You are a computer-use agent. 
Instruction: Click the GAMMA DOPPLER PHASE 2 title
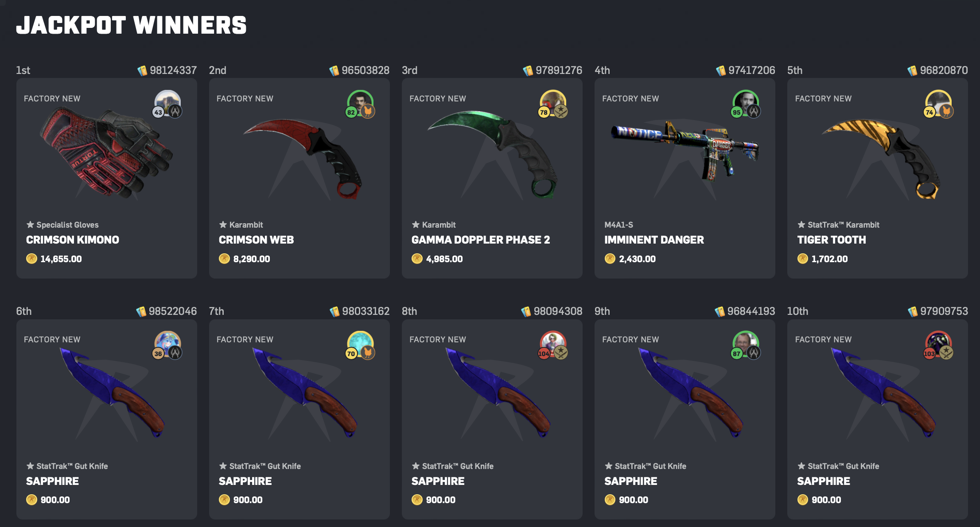pos(481,240)
